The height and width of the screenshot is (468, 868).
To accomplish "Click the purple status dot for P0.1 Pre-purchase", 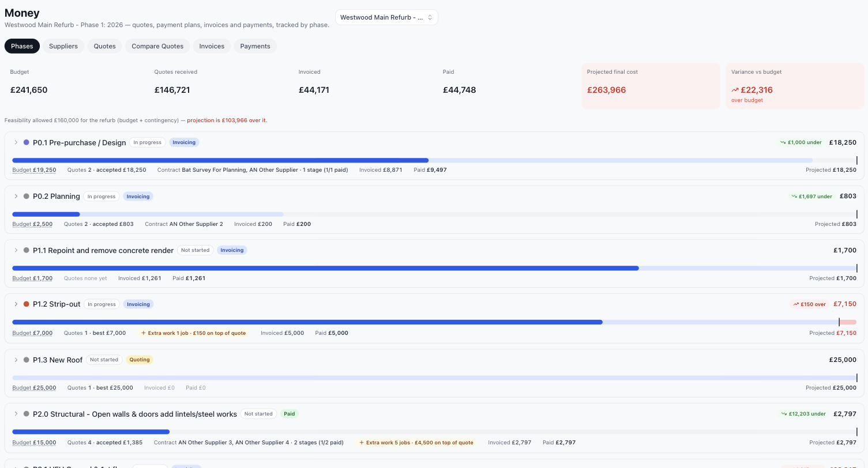I will pos(26,142).
